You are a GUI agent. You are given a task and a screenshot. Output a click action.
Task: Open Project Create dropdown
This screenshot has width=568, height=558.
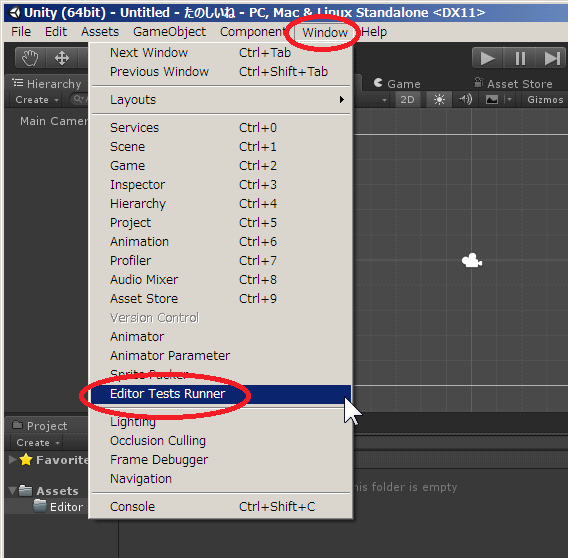pyautogui.click(x=38, y=442)
